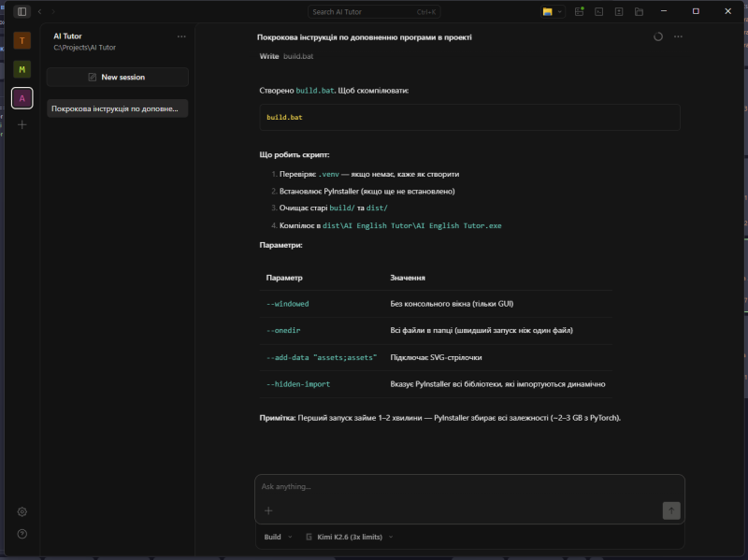Image resolution: width=748 pixels, height=560 pixels.
Task: Maximize the AI Tutor window
Action: click(x=696, y=11)
